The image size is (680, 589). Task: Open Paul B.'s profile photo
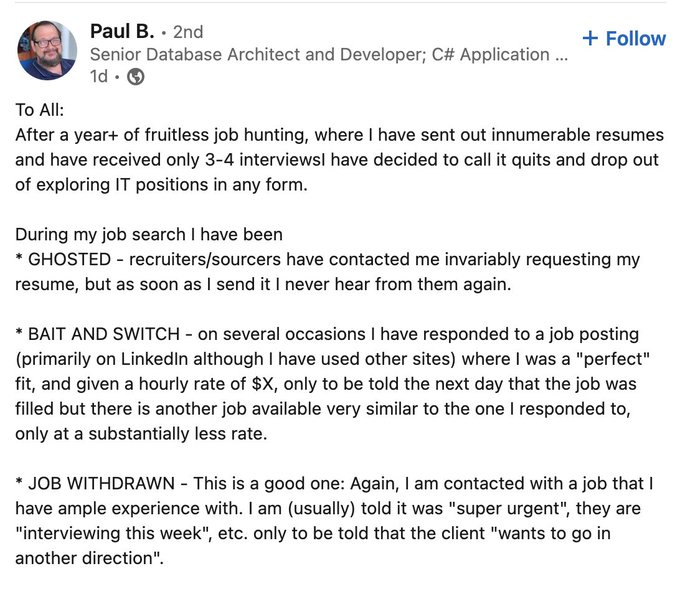point(47,50)
